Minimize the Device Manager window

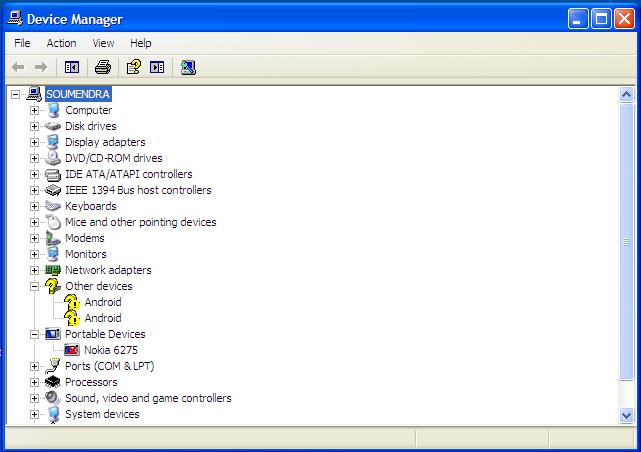pyautogui.click(x=578, y=19)
